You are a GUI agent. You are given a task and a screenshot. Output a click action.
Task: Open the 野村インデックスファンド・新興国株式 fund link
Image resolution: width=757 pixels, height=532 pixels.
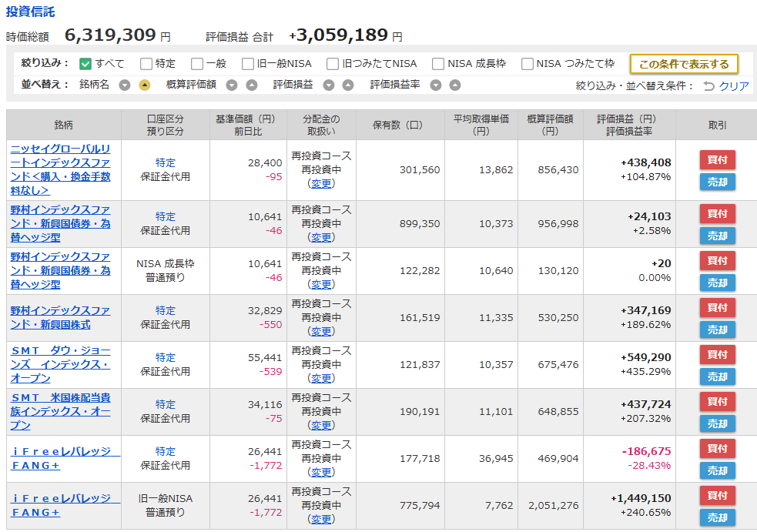60,317
